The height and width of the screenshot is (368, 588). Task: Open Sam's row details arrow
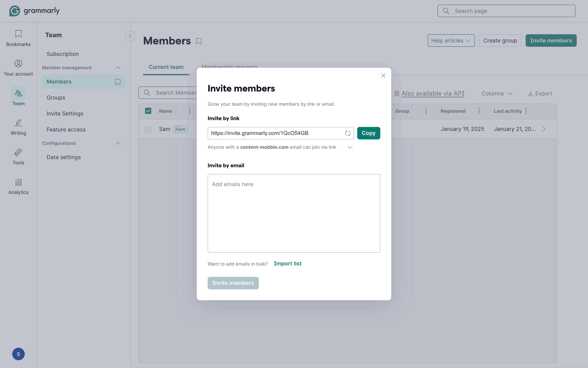(x=544, y=129)
